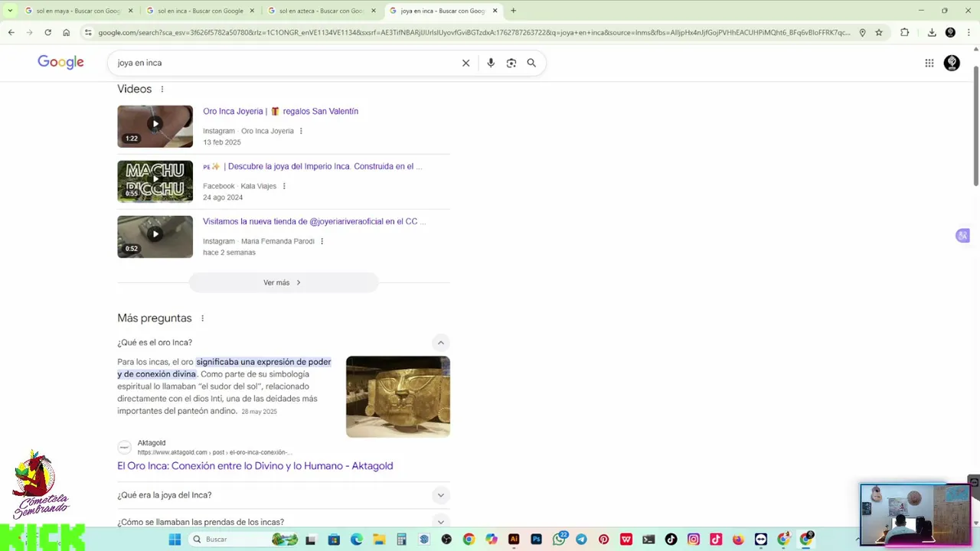Open File Explorer from taskbar

[378, 540]
